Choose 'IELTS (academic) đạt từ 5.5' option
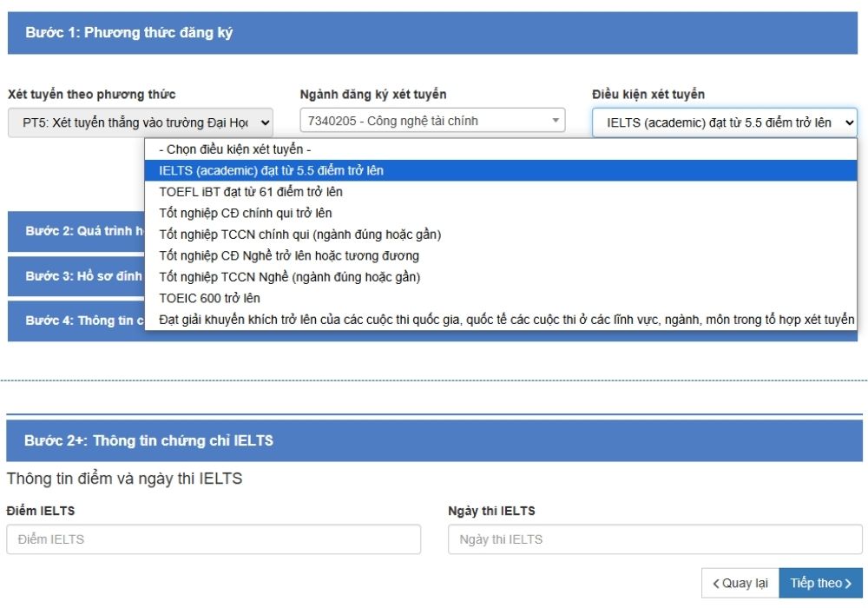868x608 pixels. [271, 171]
